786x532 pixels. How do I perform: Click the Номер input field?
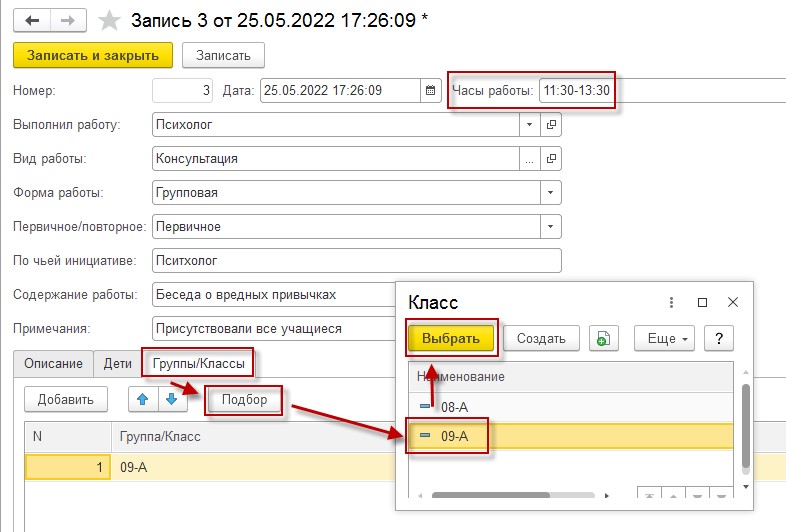pyautogui.click(x=182, y=91)
